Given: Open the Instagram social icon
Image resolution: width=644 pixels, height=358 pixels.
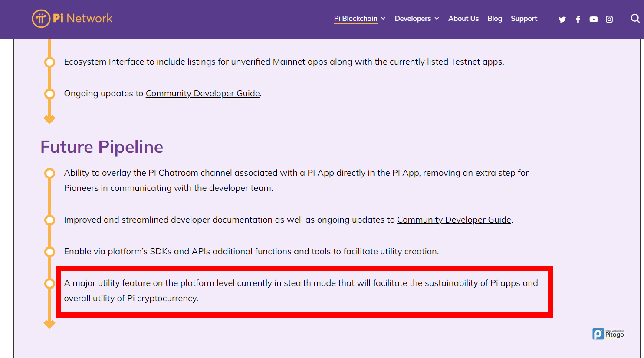Looking at the screenshot, I should tap(609, 20).
